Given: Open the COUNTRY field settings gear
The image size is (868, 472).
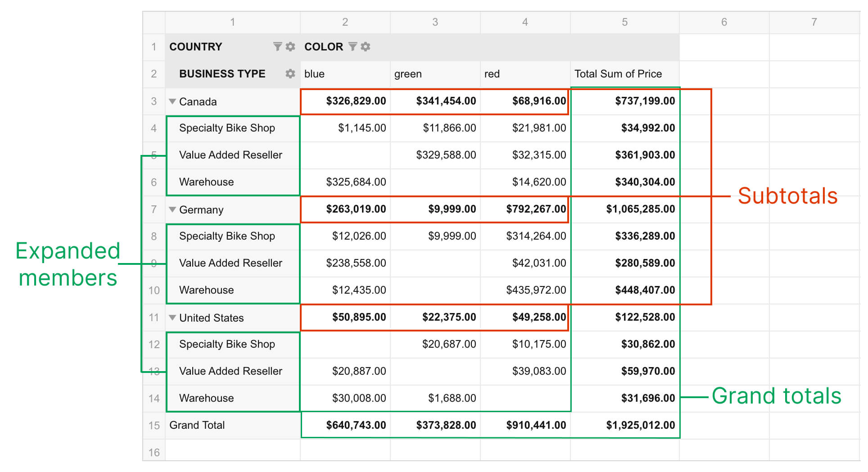Looking at the screenshot, I should pyautogui.click(x=290, y=46).
